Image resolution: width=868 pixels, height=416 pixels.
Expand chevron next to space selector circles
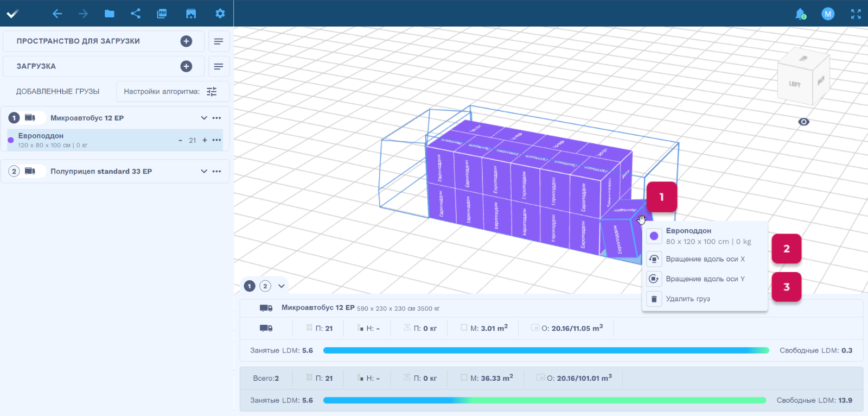click(x=282, y=286)
